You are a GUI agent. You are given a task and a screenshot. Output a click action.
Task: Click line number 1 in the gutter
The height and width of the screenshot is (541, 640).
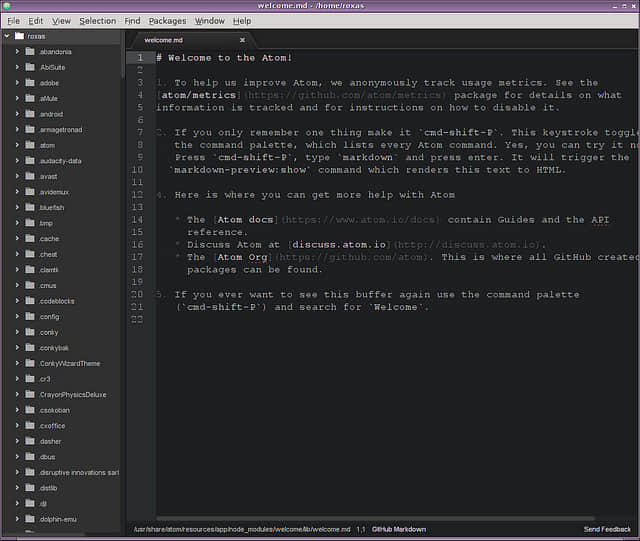point(140,58)
